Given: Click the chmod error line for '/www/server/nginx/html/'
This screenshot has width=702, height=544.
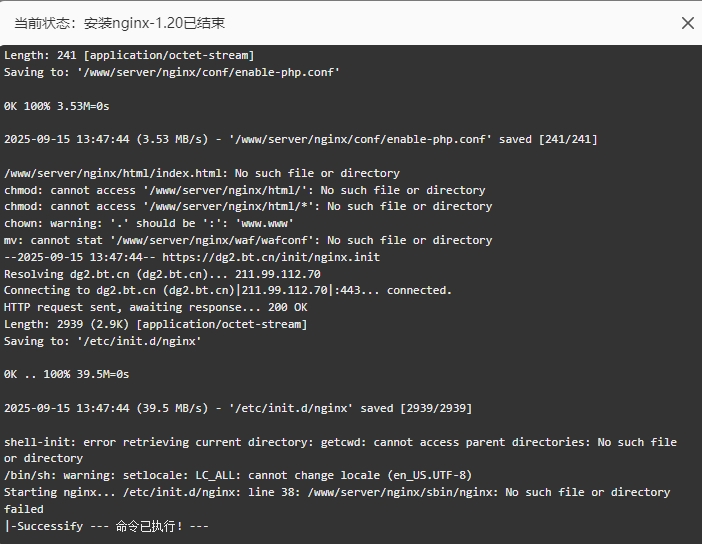Looking at the screenshot, I should click(x=245, y=190).
